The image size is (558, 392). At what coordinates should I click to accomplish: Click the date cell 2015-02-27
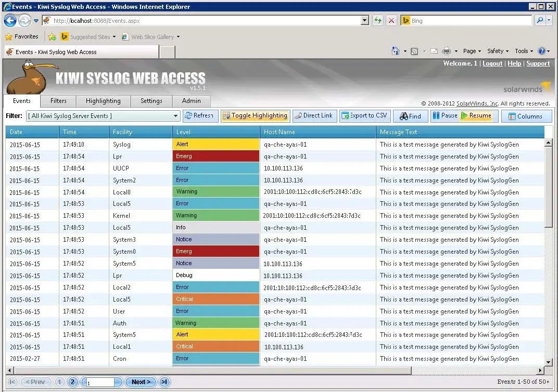point(32,359)
